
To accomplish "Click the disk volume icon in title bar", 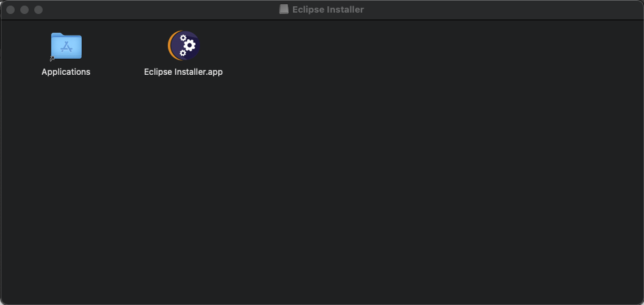I will click(284, 10).
